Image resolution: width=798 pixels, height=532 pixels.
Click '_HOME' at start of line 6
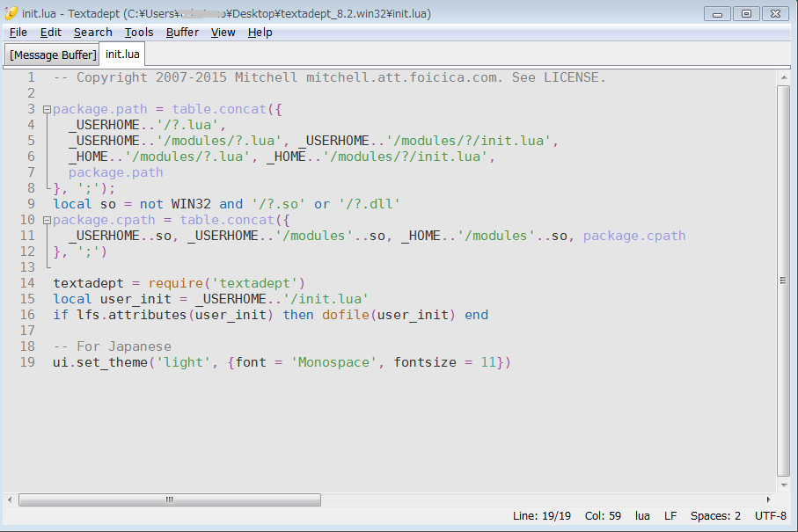tap(88, 157)
